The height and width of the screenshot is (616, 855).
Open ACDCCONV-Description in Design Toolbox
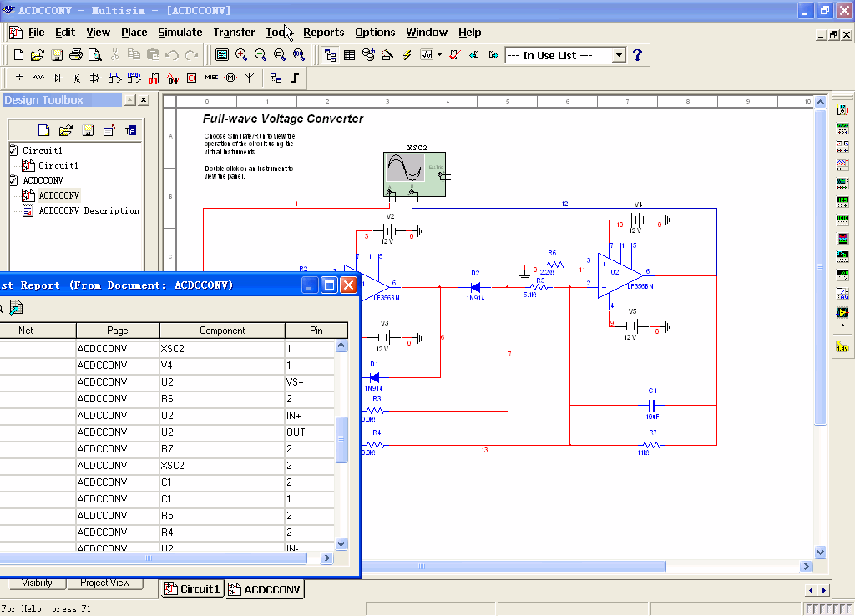pos(89,210)
